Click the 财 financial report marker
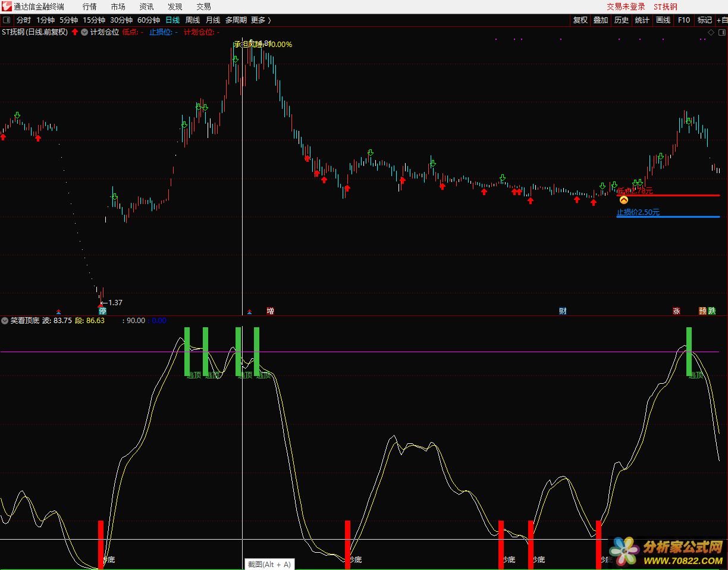Image resolution: width=728 pixels, height=570 pixels. point(563,311)
